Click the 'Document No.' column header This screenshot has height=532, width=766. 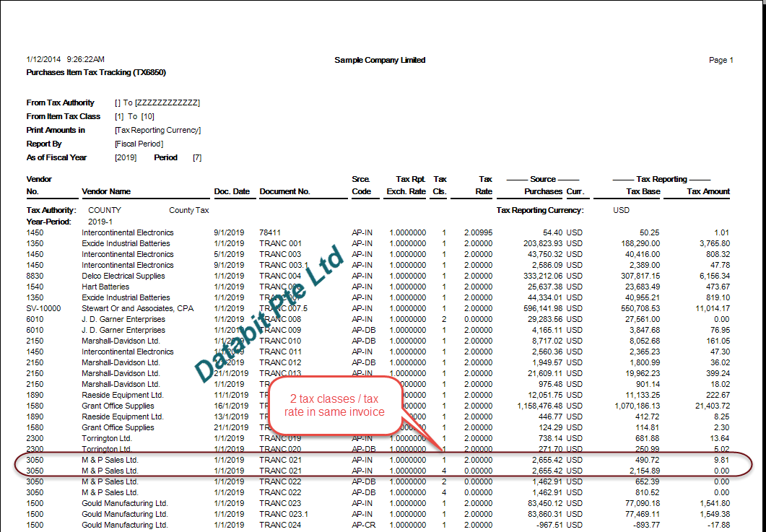pos(284,191)
